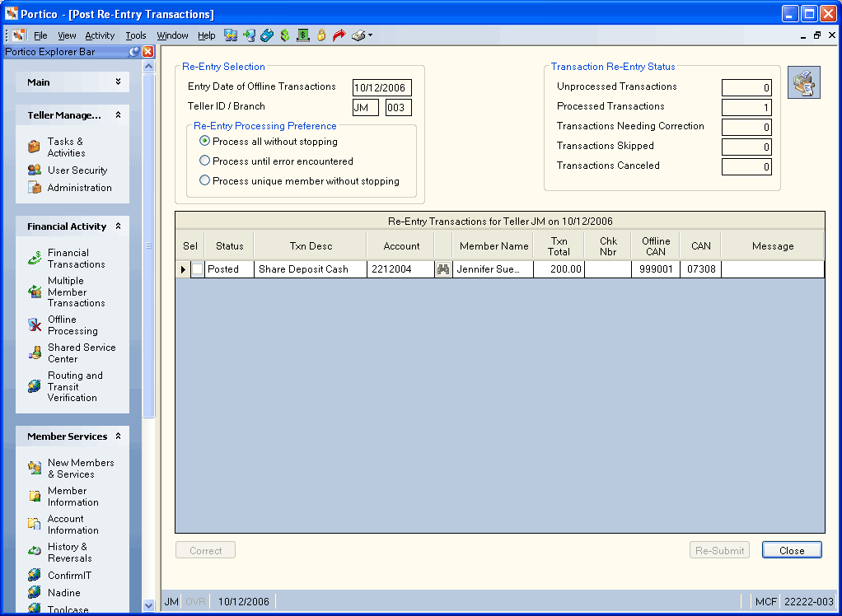Click the Entry Date of Offline Transactions field
842x616 pixels.
pyautogui.click(x=381, y=87)
